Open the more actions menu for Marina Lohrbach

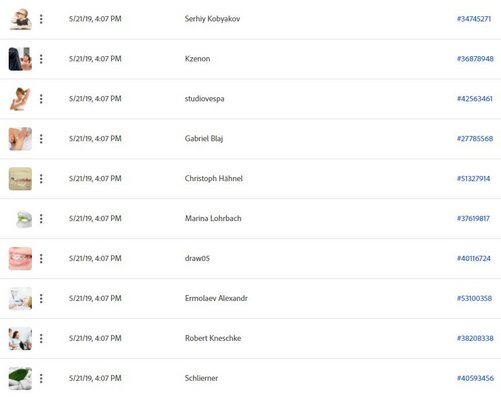click(41, 219)
